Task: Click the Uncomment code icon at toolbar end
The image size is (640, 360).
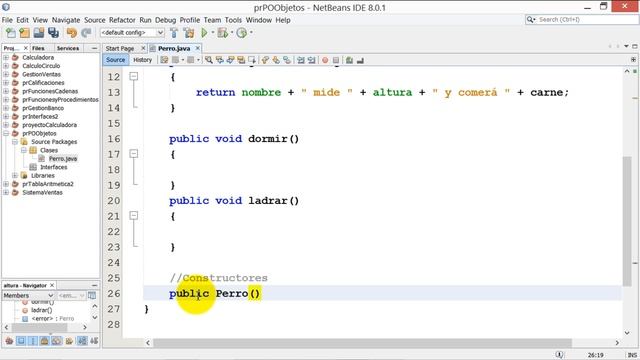Action: 360,60
